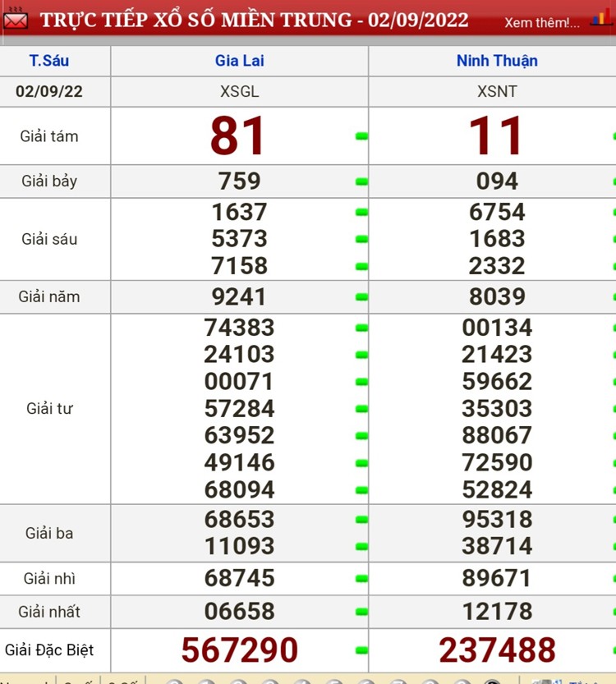Click the 02/09/22 date cell
The image size is (616, 684).
click(x=49, y=91)
